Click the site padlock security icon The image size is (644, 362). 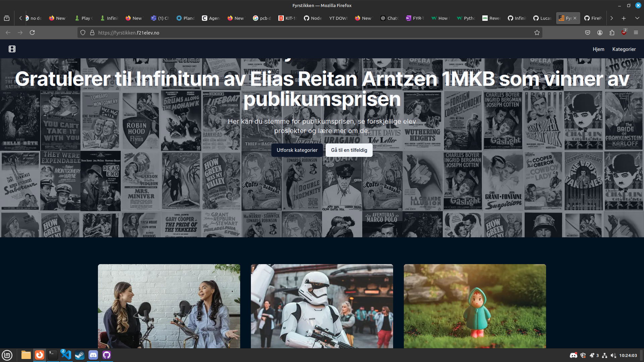click(x=92, y=33)
